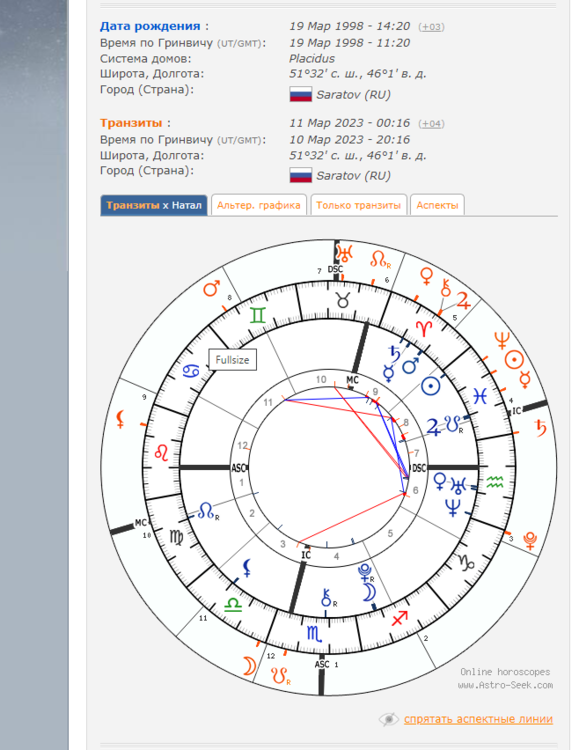Click the Placidus house system value
The height and width of the screenshot is (750, 579).
312,58
